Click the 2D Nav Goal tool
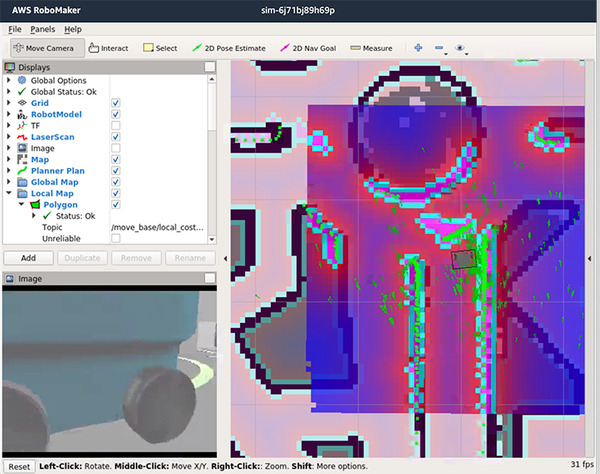The image size is (600, 474). click(312, 47)
